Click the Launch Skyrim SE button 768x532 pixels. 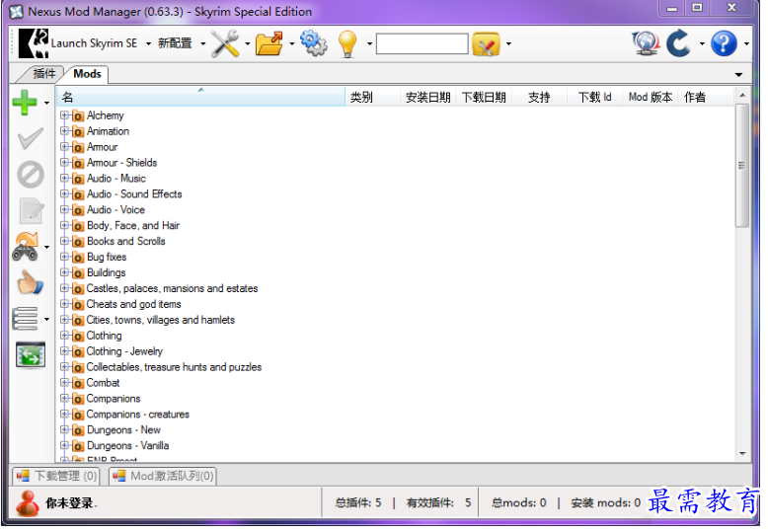point(78,43)
